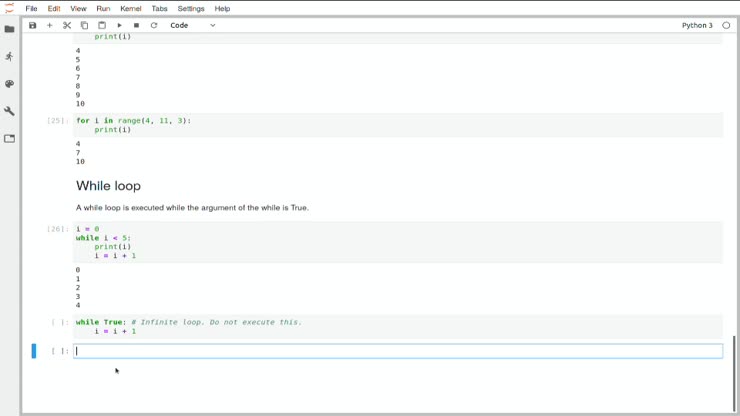Screen dimensions: 740x416
Task: Show open tabs sidebar panel icon
Action: [9, 139]
